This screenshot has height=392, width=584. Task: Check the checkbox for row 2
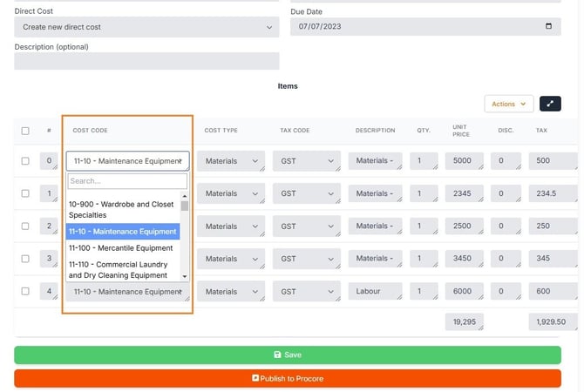click(25, 226)
